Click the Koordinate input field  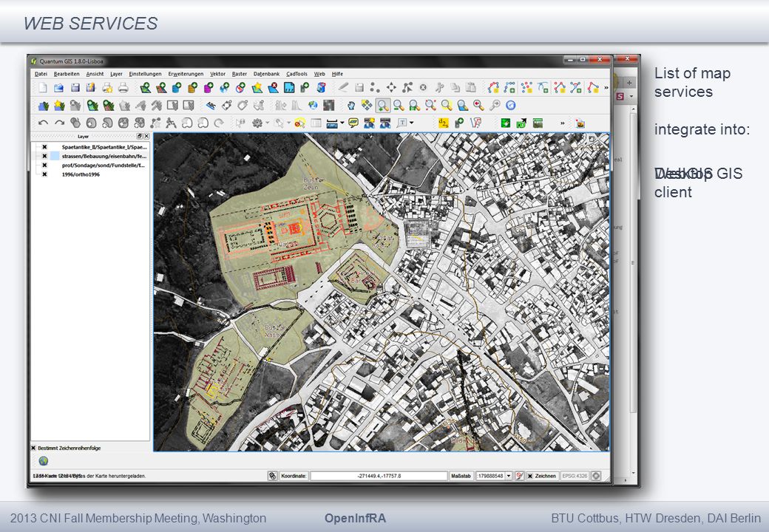[x=379, y=476]
